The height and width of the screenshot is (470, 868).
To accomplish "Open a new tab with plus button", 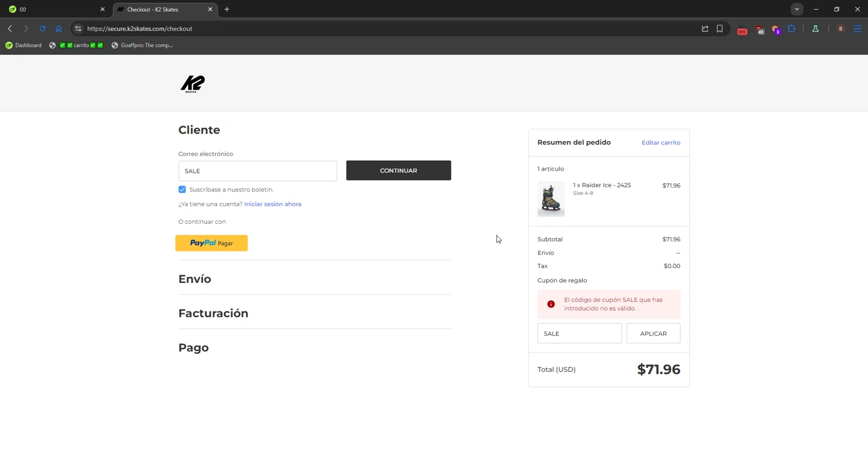I will pyautogui.click(x=227, y=9).
